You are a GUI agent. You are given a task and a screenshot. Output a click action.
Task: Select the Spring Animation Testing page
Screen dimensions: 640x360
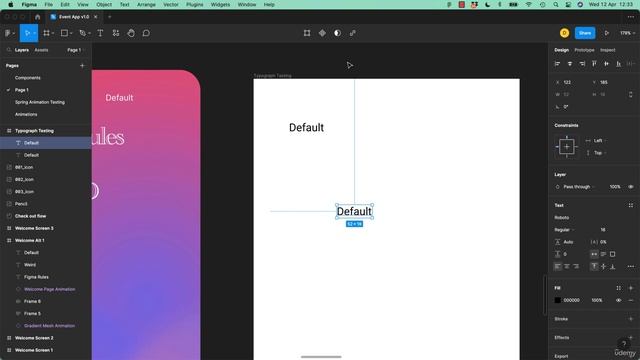[x=40, y=102]
